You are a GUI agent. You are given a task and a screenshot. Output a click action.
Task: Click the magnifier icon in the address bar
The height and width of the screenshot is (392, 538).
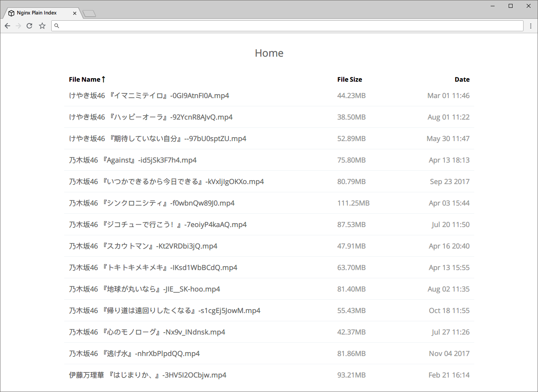click(57, 25)
